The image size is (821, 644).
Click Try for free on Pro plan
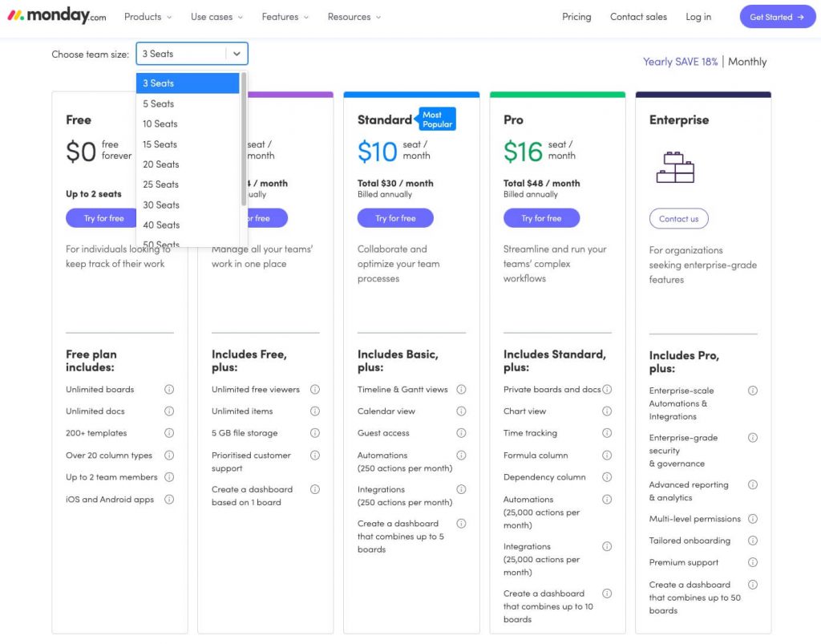pos(541,218)
